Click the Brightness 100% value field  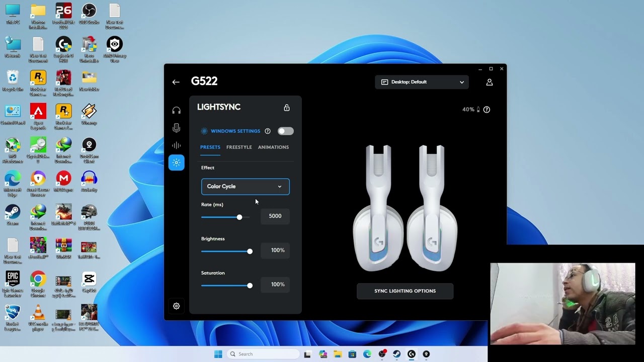coord(275,250)
